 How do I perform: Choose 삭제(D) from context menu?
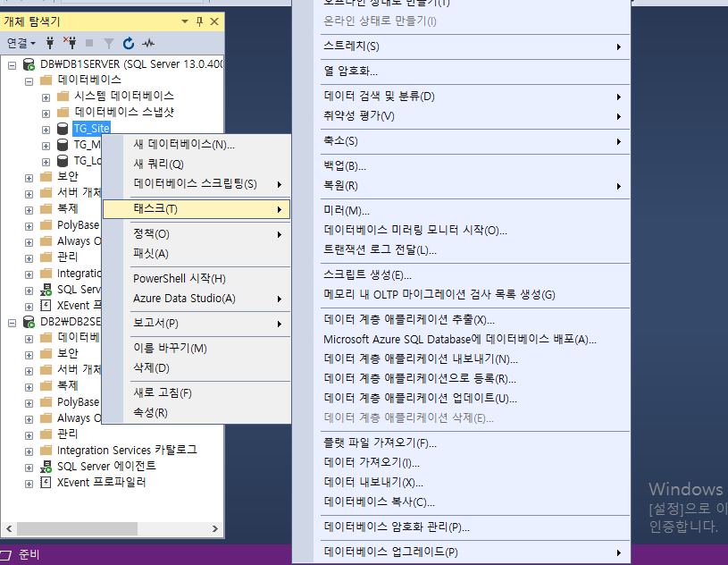197,368
